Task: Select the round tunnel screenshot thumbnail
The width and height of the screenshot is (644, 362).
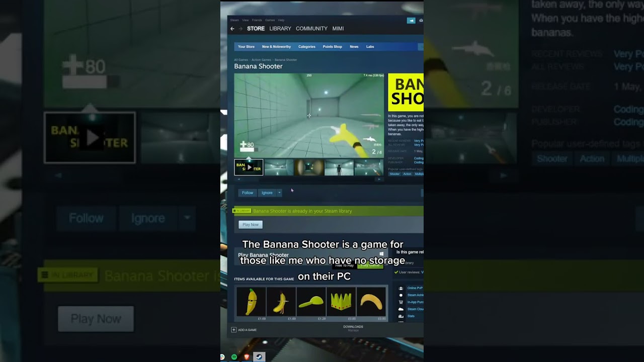Action: coord(309,167)
